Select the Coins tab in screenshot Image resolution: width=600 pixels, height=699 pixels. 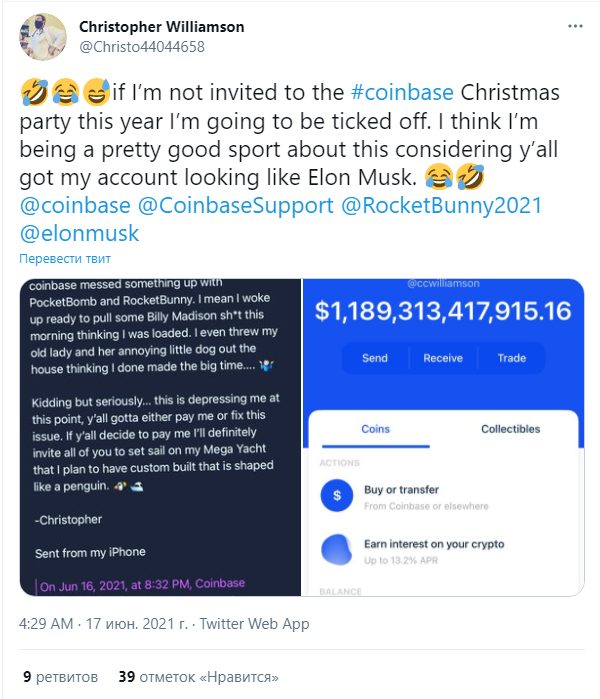375,429
